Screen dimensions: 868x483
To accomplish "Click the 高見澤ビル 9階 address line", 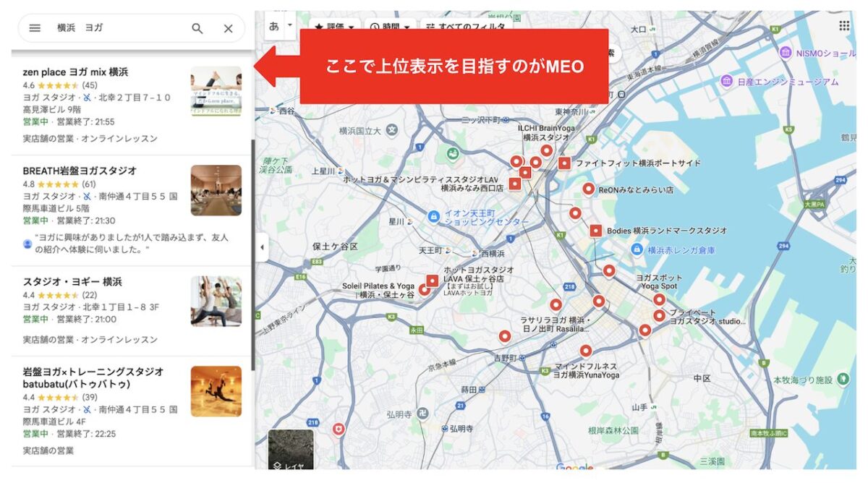I will 52,110.
